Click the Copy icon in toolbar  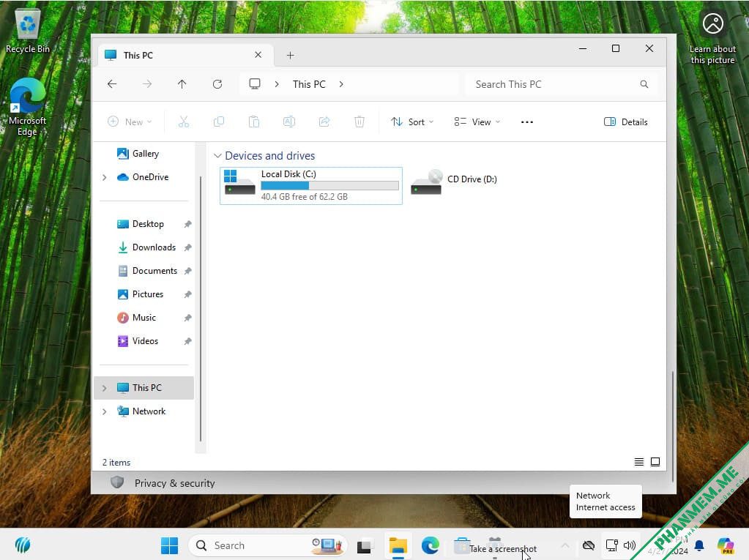click(219, 122)
